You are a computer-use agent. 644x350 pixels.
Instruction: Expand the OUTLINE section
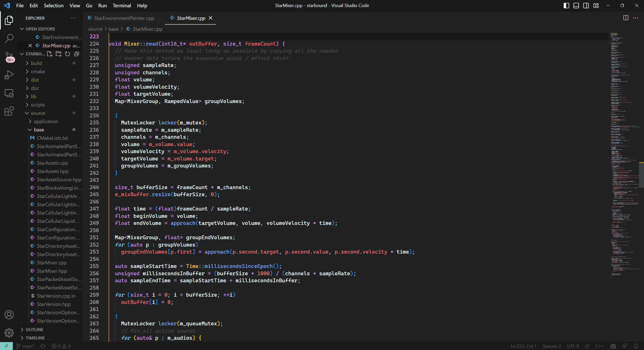tap(50, 330)
